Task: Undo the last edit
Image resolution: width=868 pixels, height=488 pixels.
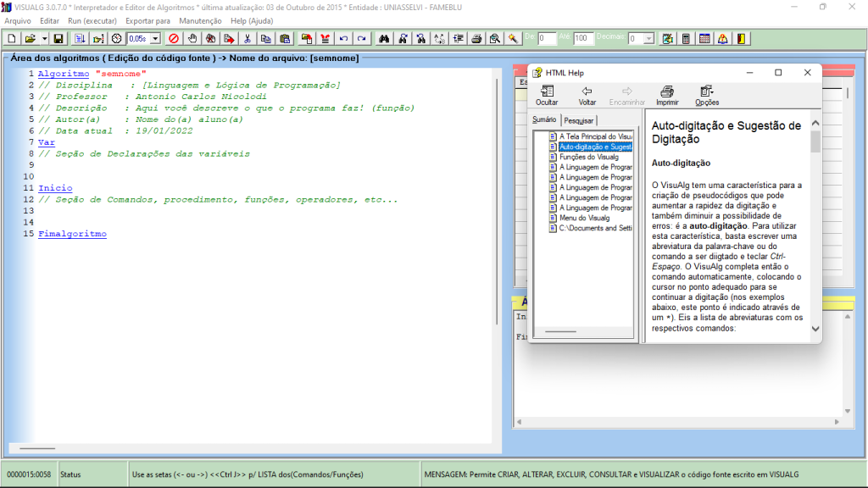Action: coord(343,38)
